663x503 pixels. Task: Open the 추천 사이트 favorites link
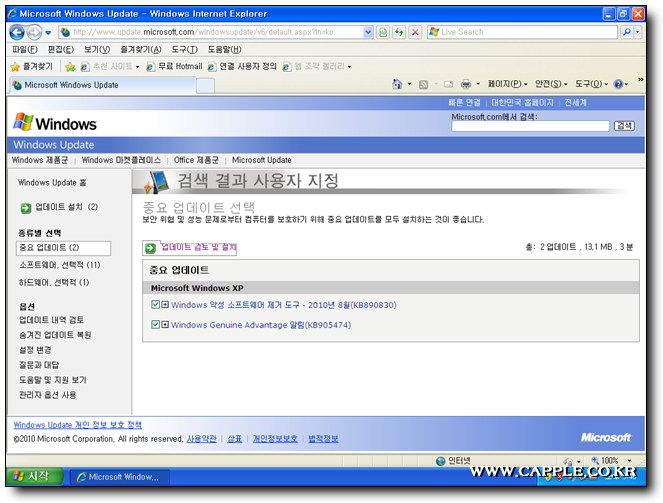point(110,67)
